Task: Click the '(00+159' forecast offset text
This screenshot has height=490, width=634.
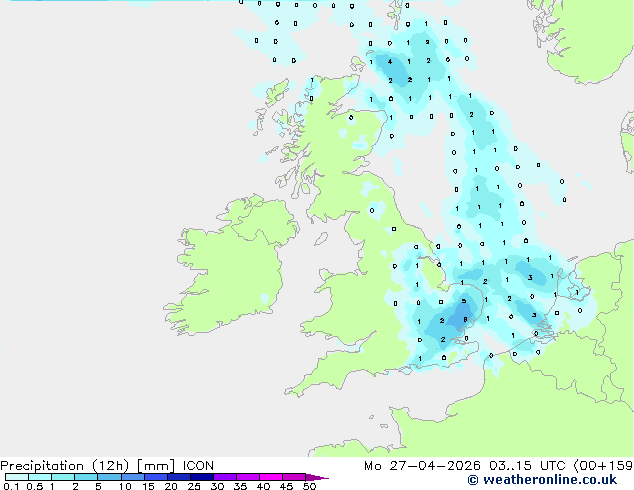Action: [603, 466]
